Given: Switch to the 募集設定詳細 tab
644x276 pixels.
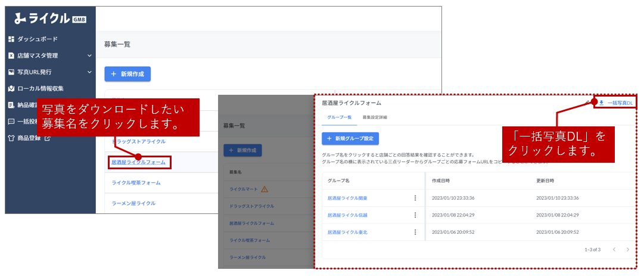Looking at the screenshot, I should pyautogui.click(x=375, y=117).
